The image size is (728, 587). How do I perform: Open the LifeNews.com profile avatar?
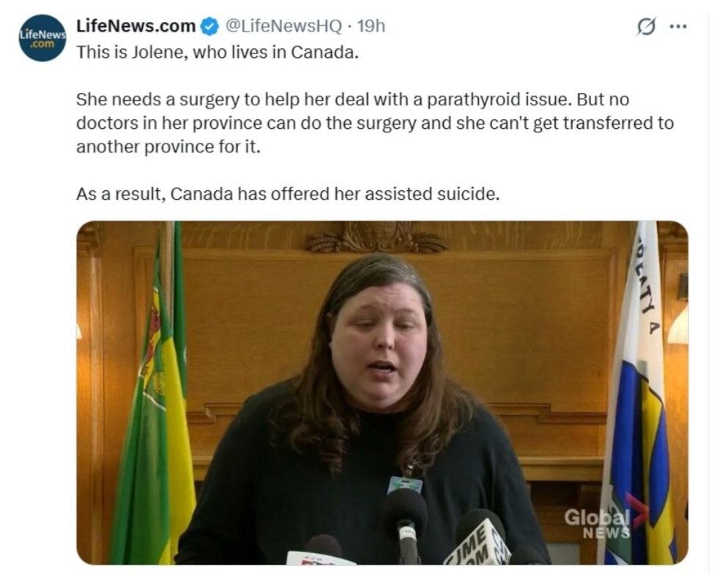pyautogui.click(x=42, y=38)
